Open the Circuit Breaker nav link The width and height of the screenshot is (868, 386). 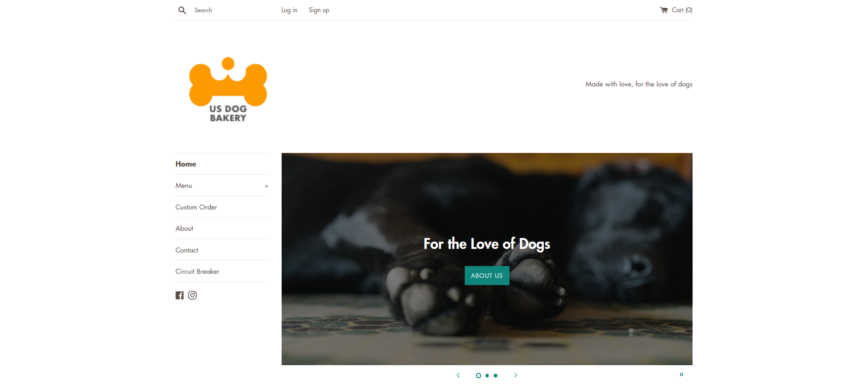[x=198, y=272]
